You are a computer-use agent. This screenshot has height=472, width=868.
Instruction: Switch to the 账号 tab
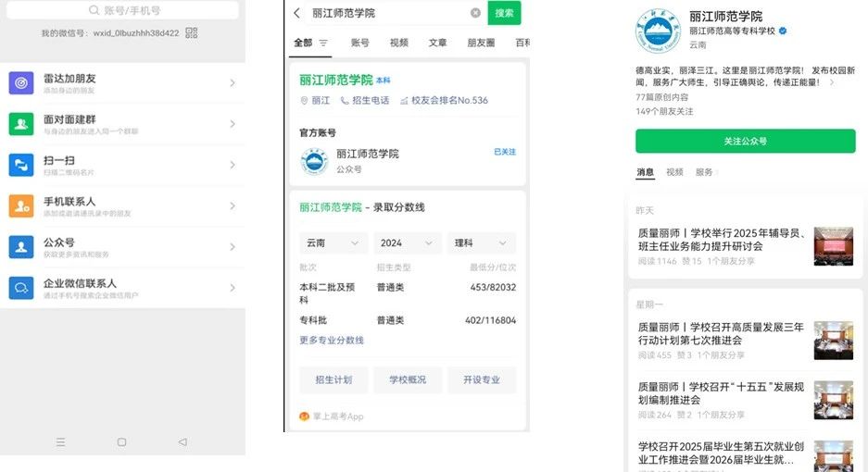359,43
